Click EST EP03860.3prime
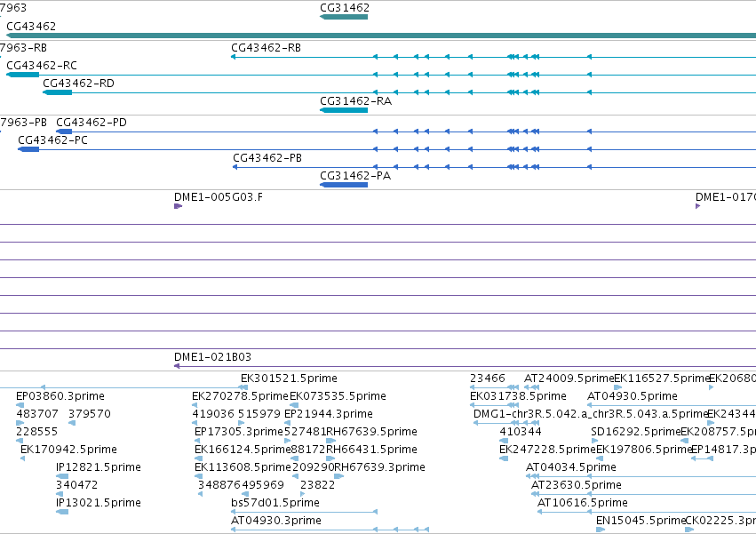This screenshot has height=534, width=756. pos(60,396)
